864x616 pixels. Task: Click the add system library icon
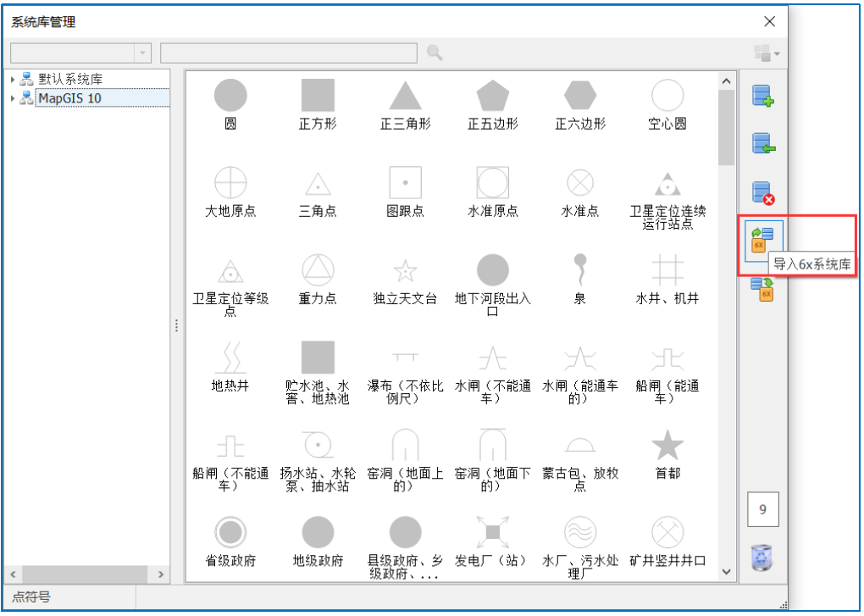tap(763, 95)
